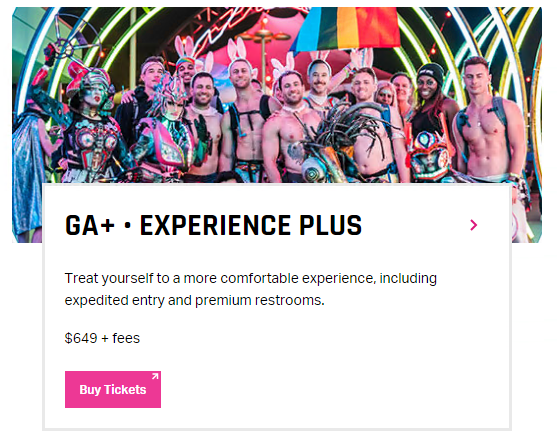557x442 pixels.
Task: Click the performer in the blue sequin cape at left
Action: (28, 171)
